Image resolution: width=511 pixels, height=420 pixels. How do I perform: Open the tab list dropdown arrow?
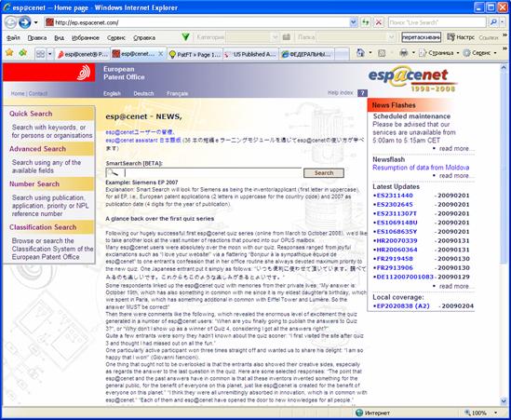point(50,54)
